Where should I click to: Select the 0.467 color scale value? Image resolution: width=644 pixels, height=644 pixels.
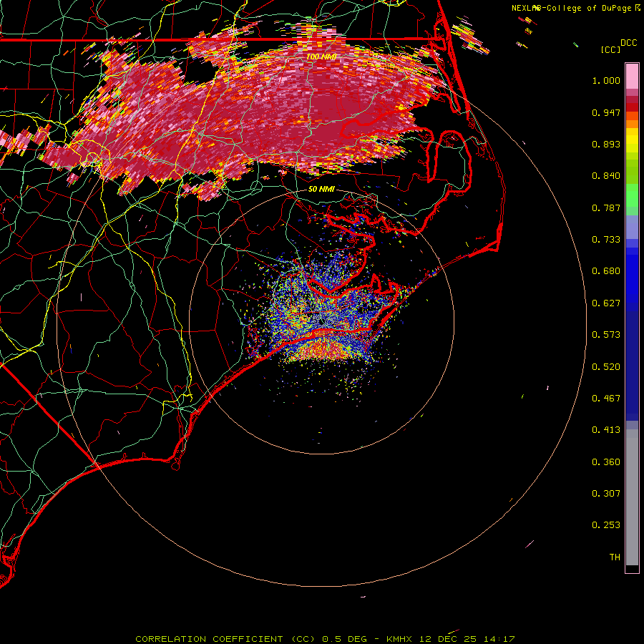606,399
